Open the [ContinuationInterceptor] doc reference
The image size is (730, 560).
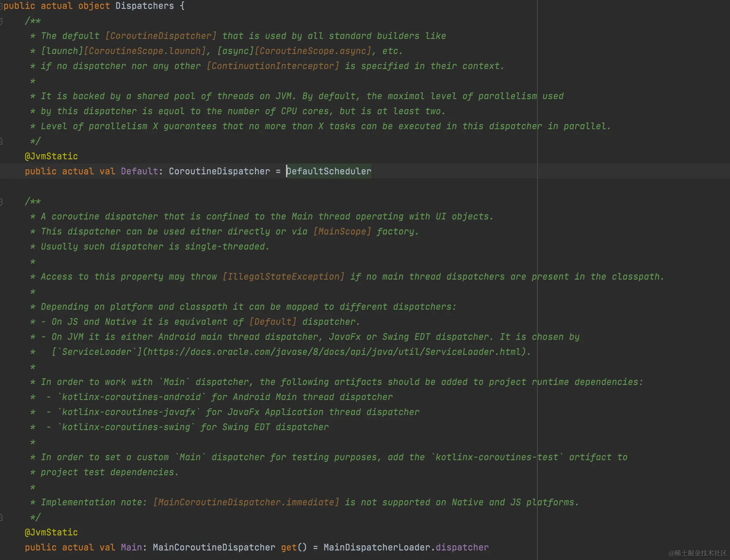[273, 66]
